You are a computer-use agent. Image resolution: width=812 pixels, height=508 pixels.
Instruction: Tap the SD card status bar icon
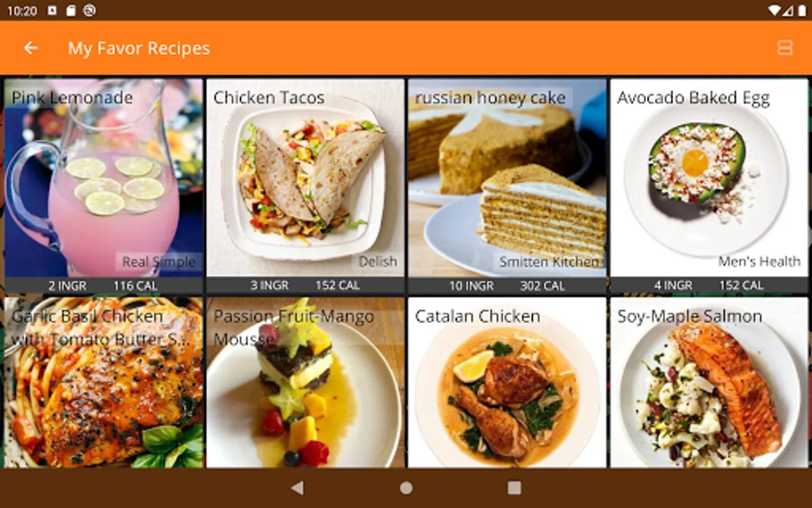(70, 11)
